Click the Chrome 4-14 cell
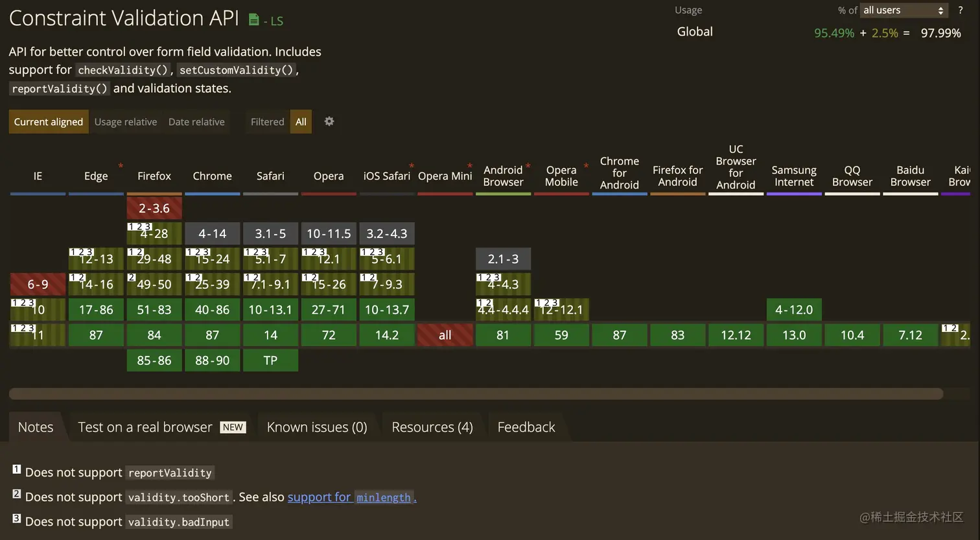Image resolution: width=980 pixels, height=540 pixels. click(x=212, y=233)
